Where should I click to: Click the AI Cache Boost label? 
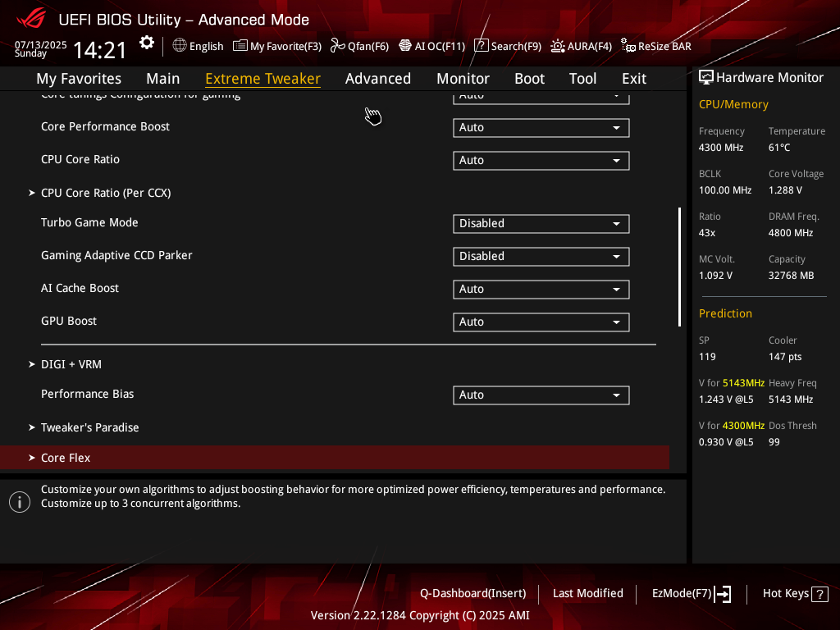[80, 288]
